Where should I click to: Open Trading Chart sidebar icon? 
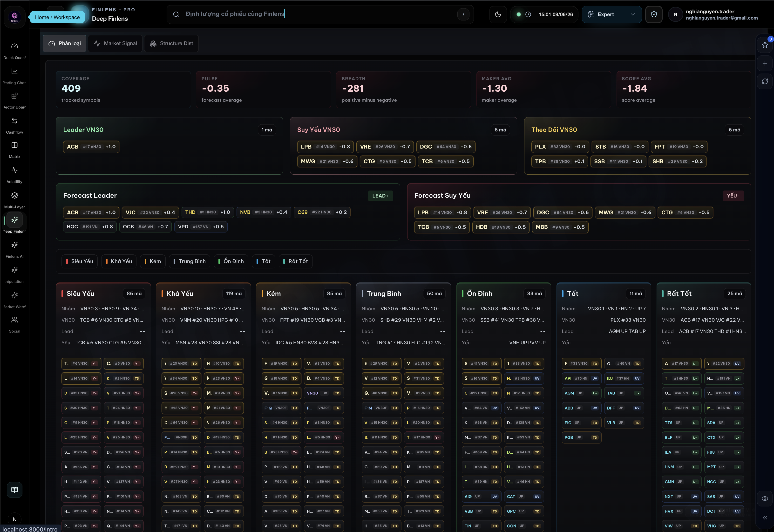pos(14,76)
